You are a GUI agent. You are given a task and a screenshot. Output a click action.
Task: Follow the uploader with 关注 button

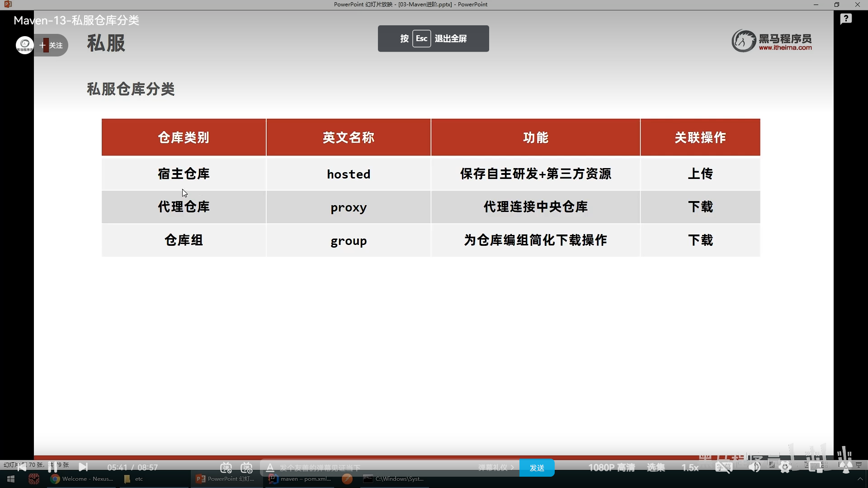(x=52, y=45)
